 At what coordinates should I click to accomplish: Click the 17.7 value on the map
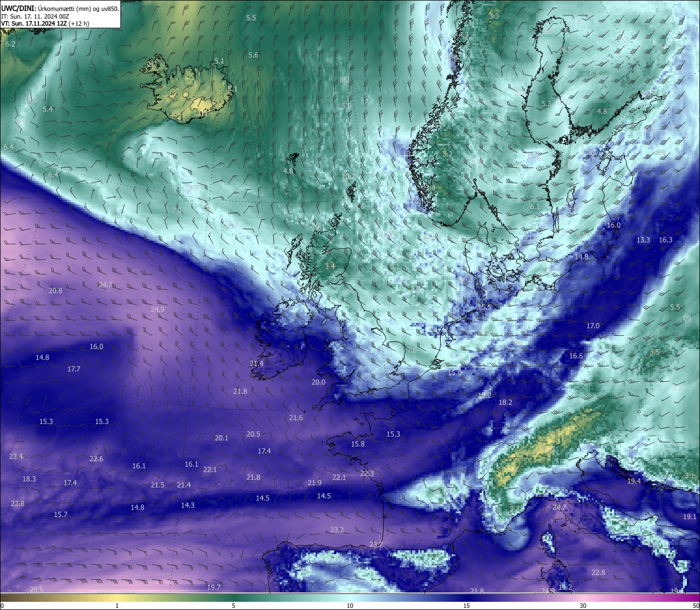[74, 369]
